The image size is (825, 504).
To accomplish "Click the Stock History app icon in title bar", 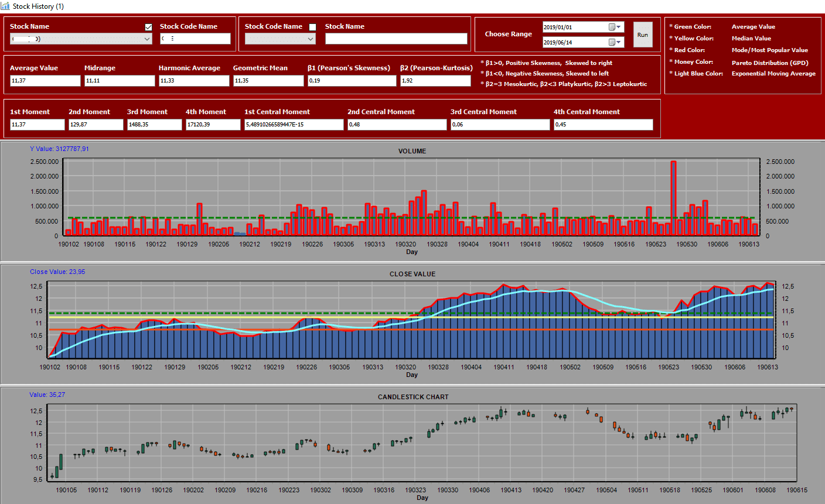I will click(5, 6).
